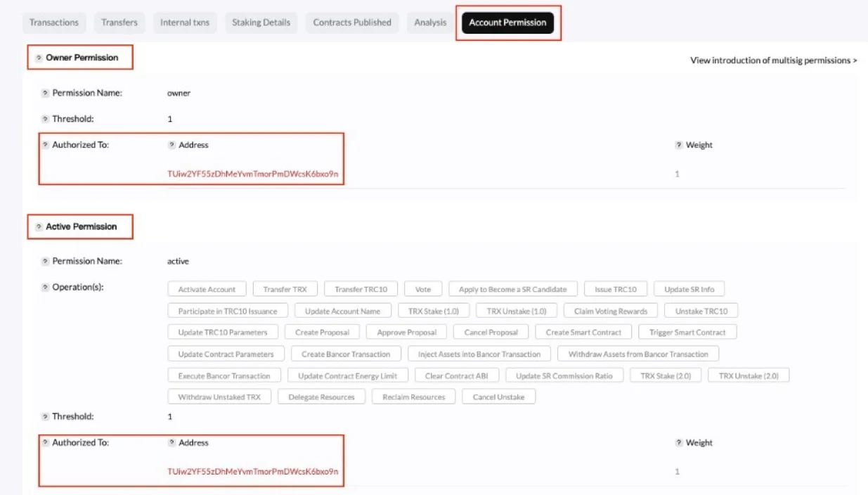Open View introduction of multisig permissions link

pyautogui.click(x=773, y=60)
